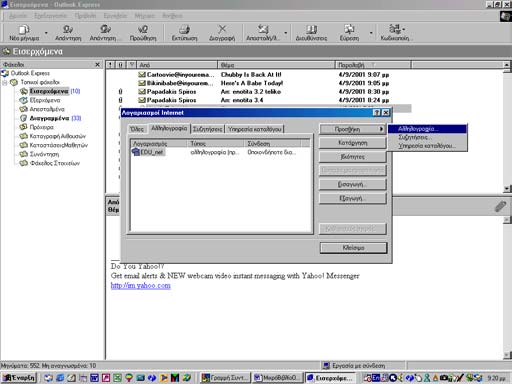Switch to the Συζητήσεις tab in the dialog

point(208,129)
